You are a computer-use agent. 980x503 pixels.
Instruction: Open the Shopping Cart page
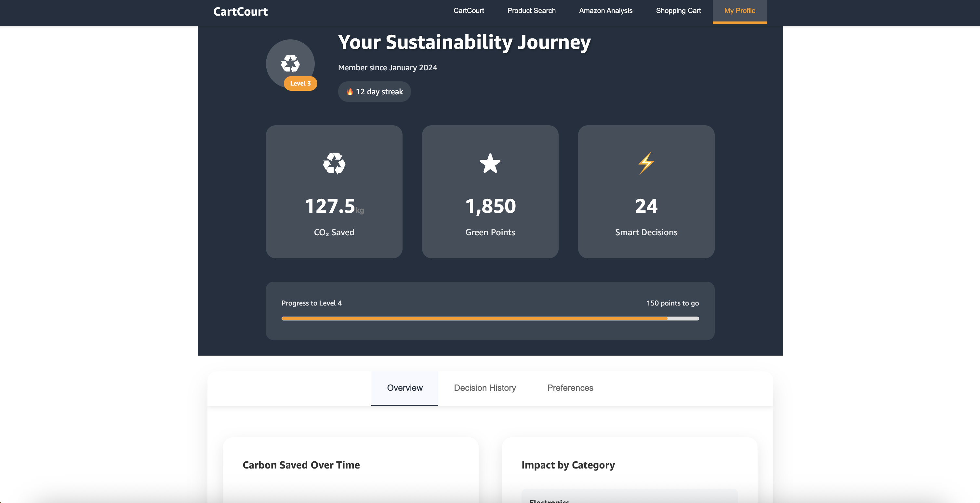pos(678,11)
